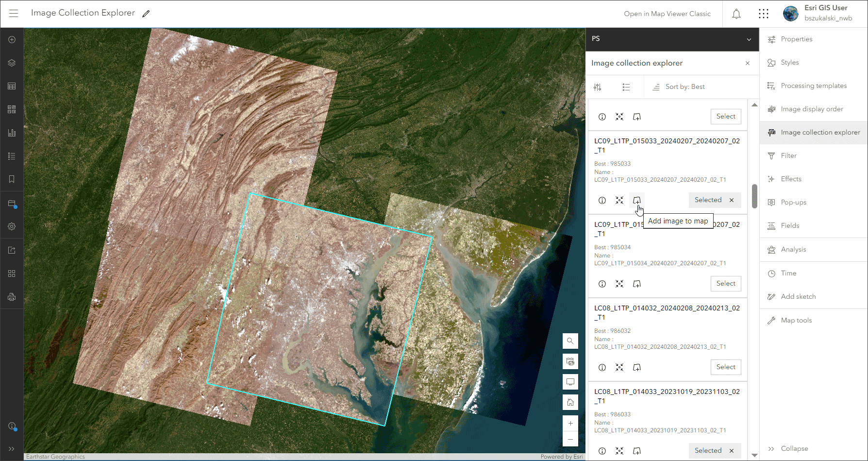Open the Basemap gallery in left toolbar
This screenshot has width=868, height=461.
point(12,110)
